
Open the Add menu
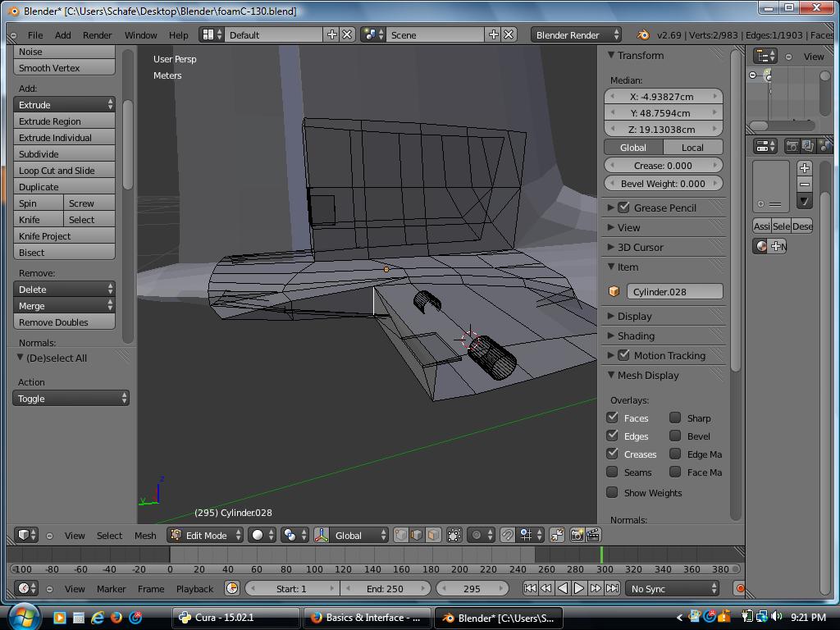point(62,34)
